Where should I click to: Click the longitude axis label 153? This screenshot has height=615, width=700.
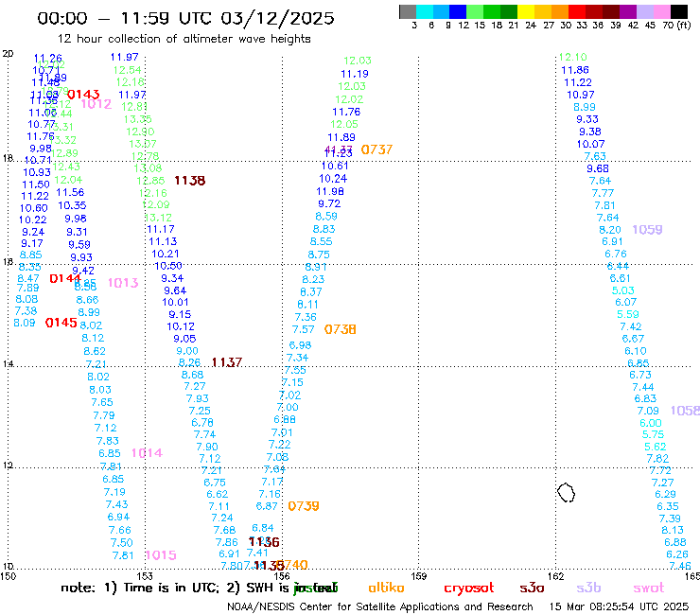click(x=145, y=576)
